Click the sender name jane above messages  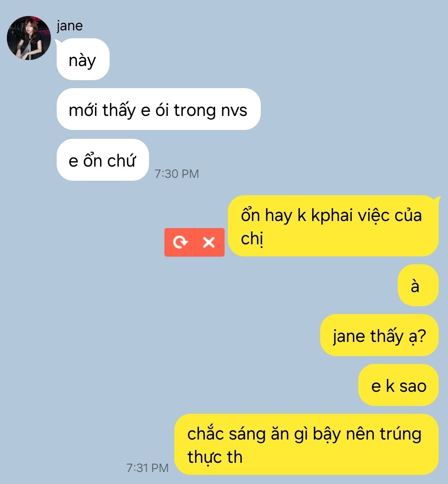(70, 26)
